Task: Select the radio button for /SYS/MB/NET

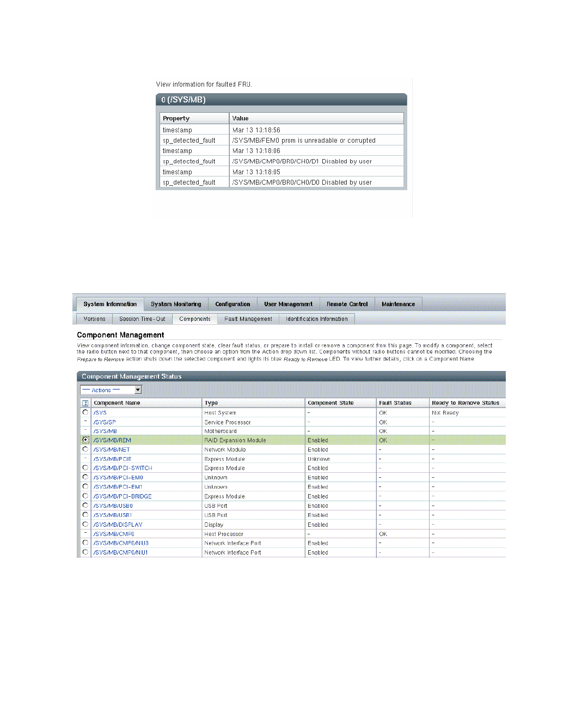Action: pyautogui.click(x=85, y=449)
